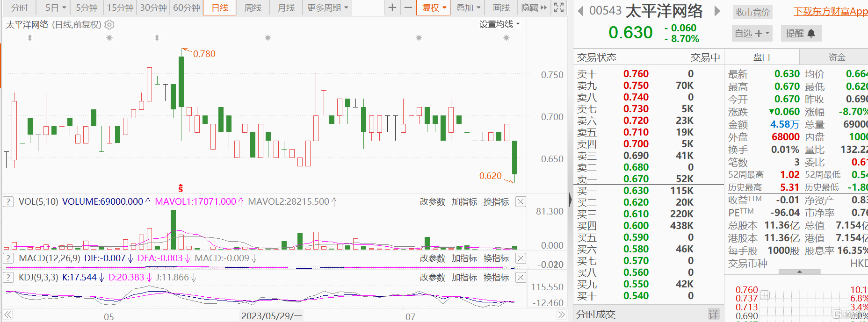Select 15分钟 period tab
This screenshot has width=868, height=322.
pyautogui.click(x=120, y=7)
